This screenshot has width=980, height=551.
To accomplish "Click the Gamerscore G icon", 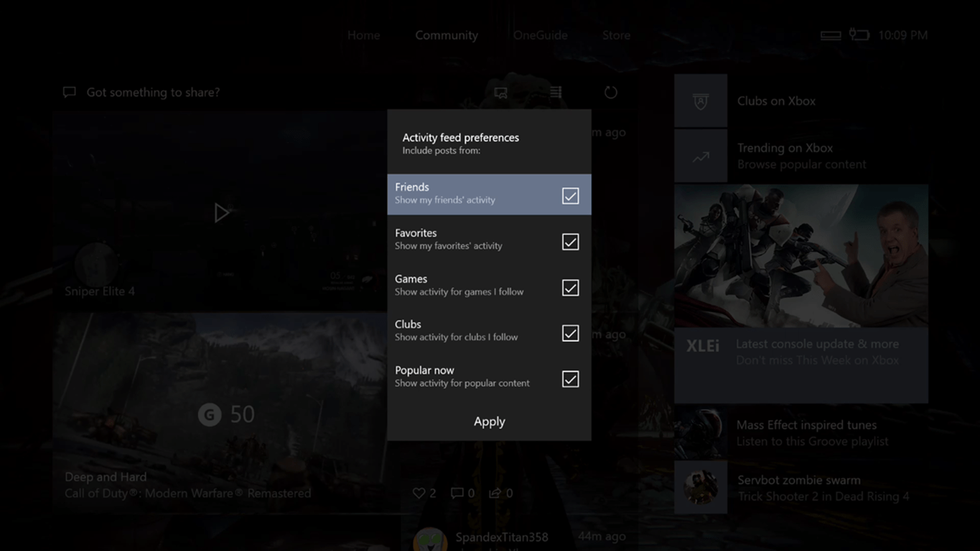I will click(210, 414).
